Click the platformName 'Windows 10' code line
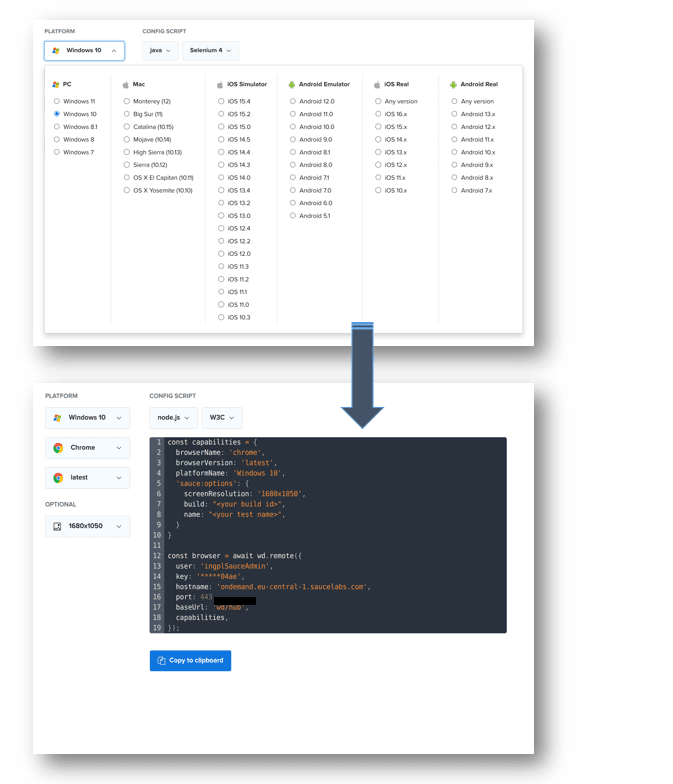673x784 pixels. 230,473
